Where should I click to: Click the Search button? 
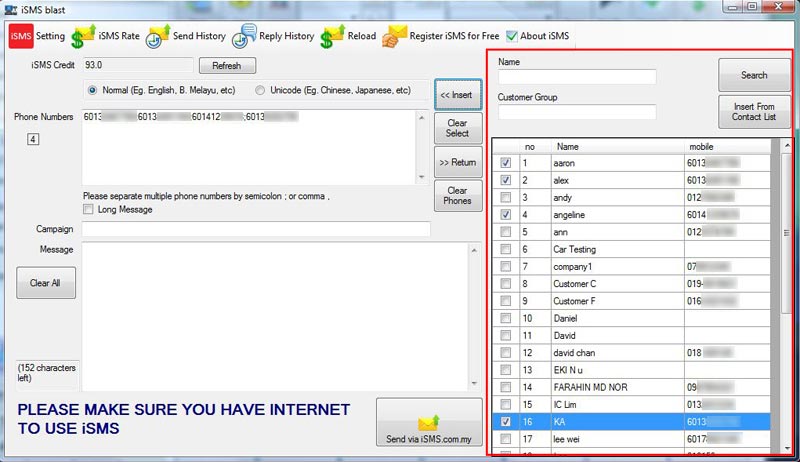coord(754,75)
